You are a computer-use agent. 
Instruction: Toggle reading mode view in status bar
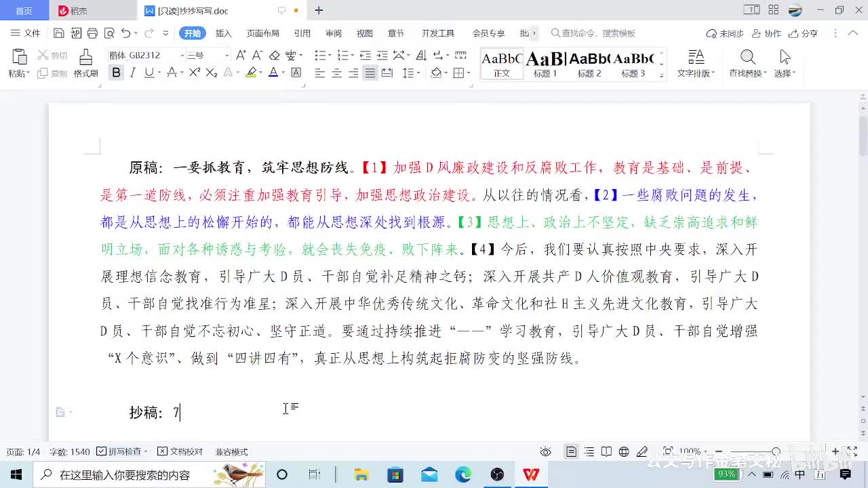tap(606, 451)
